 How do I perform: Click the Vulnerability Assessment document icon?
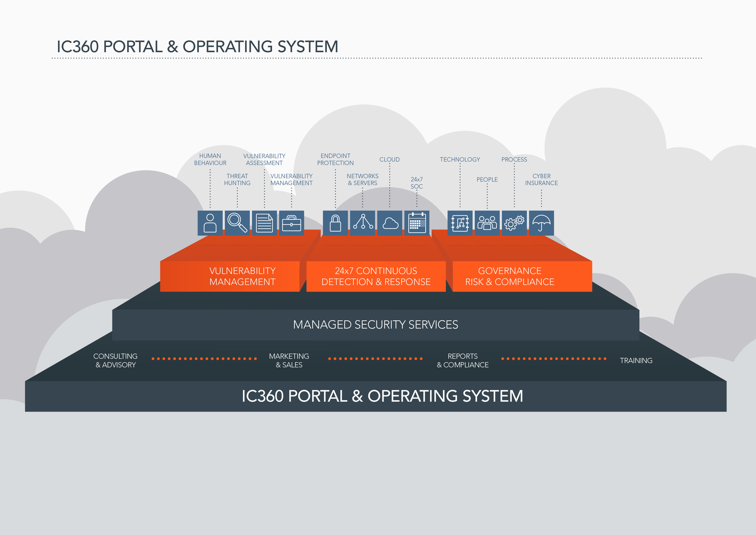265,223
